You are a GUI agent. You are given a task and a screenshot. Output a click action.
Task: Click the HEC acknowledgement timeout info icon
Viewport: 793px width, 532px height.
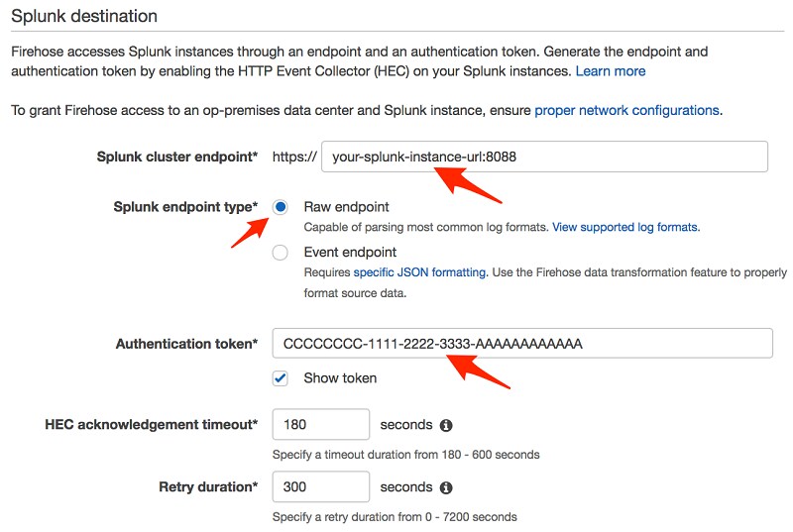click(445, 425)
